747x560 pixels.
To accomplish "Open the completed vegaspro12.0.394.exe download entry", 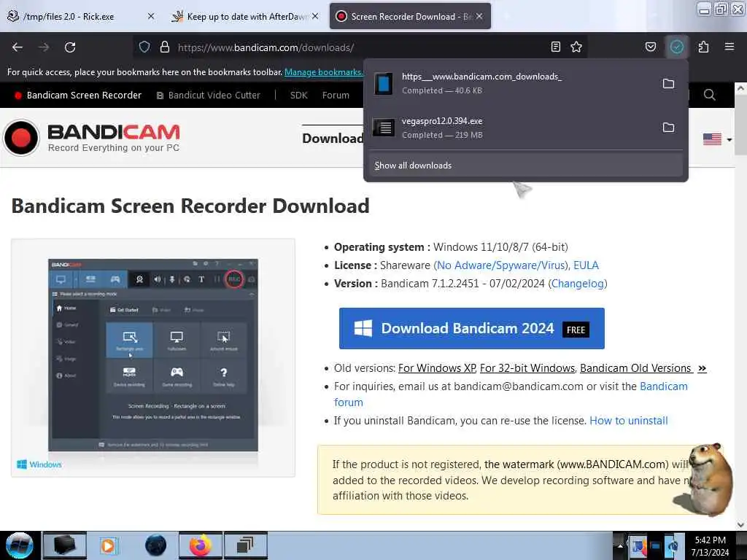I will click(x=512, y=128).
